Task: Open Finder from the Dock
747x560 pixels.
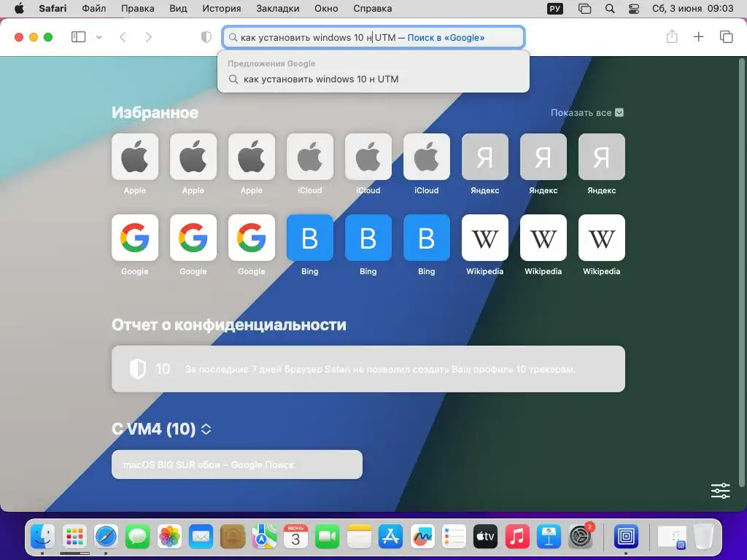Action: [43, 537]
